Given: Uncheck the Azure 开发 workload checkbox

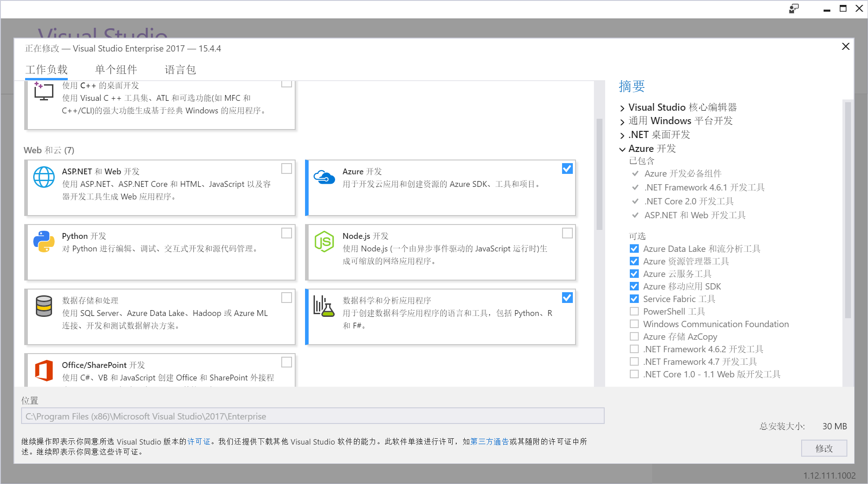Looking at the screenshot, I should tap(567, 169).
